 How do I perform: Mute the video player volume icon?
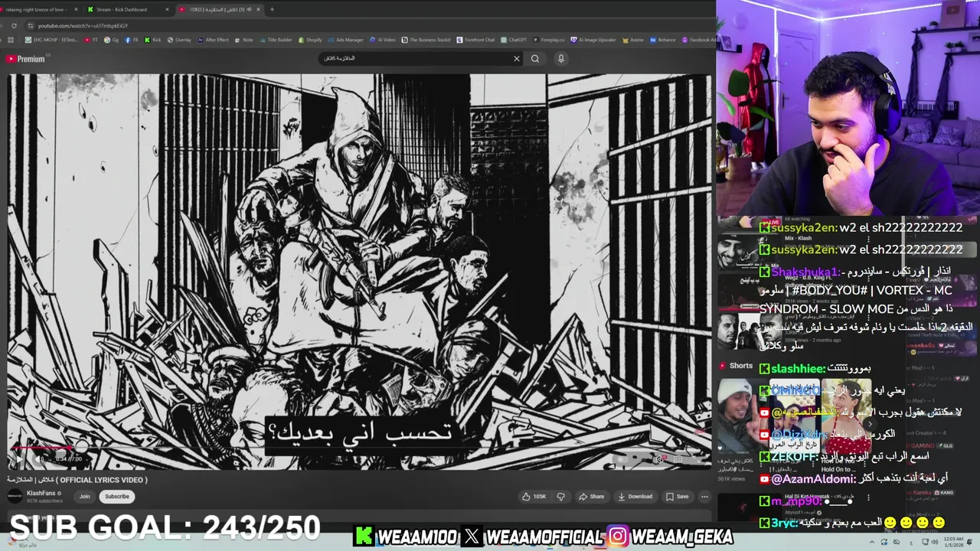click(41, 458)
